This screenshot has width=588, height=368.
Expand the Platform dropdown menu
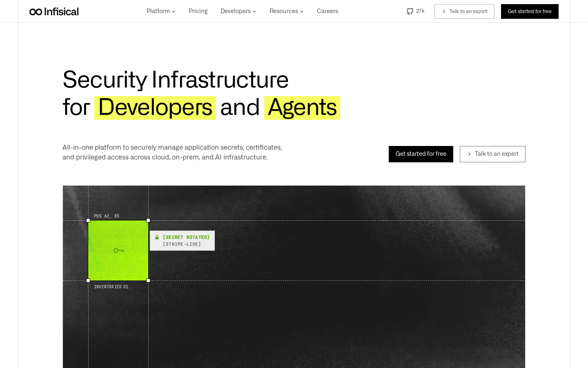tap(161, 11)
